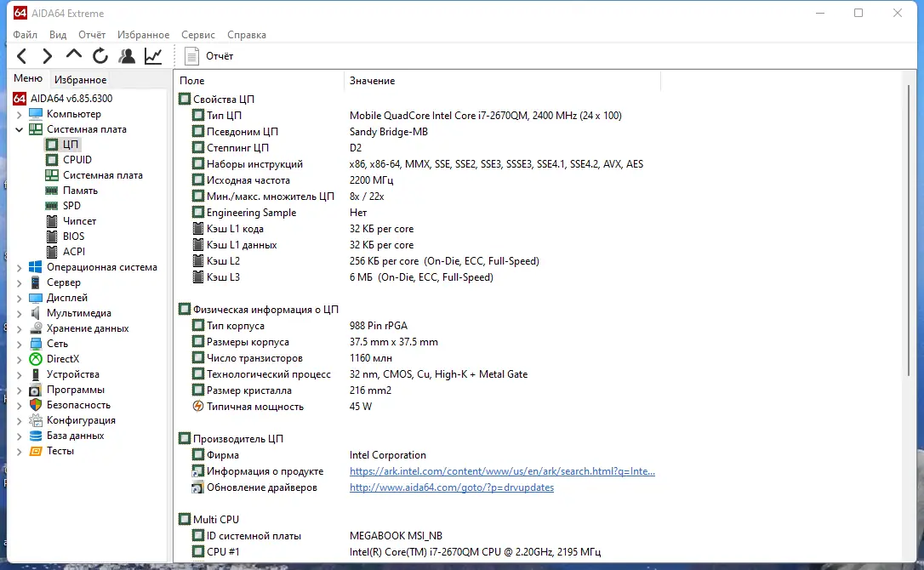
Task: Open the AIDA64 driver updates link
Action: [451, 487]
